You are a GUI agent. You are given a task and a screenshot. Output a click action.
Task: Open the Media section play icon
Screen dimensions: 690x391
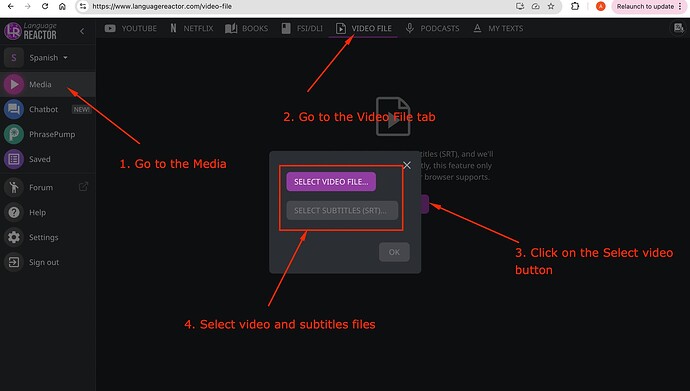pos(14,84)
